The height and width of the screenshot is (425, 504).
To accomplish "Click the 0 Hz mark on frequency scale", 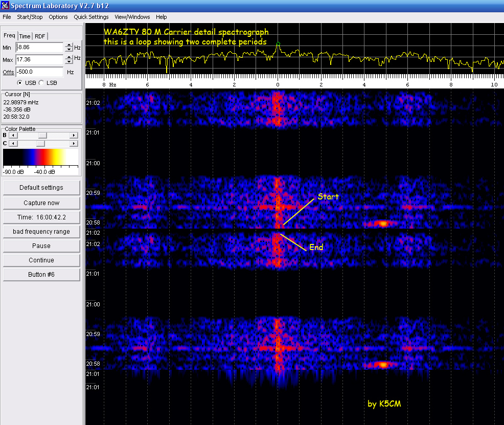I will point(278,84).
